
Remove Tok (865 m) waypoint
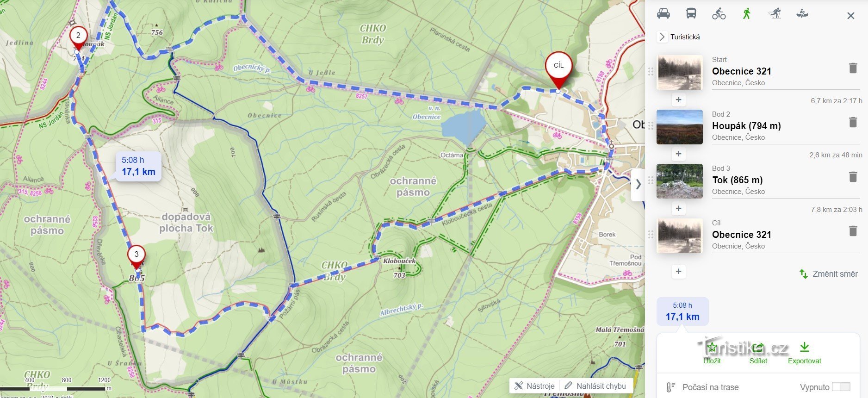pyautogui.click(x=853, y=177)
